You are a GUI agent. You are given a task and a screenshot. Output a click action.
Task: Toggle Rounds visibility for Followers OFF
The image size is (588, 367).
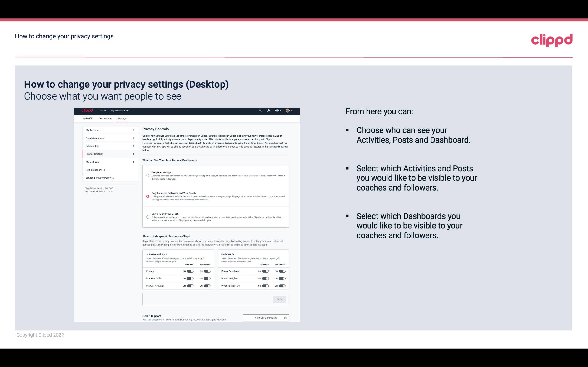click(207, 271)
